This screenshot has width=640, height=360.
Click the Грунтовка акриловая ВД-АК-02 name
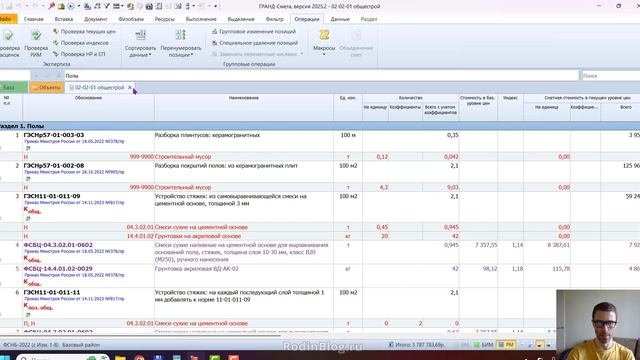coord(197,269)
